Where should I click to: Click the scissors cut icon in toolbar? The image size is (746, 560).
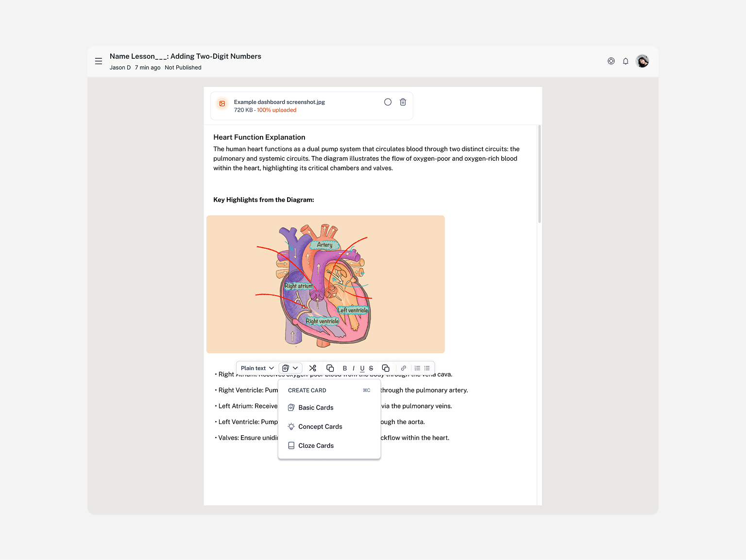[x=313, y=368]
